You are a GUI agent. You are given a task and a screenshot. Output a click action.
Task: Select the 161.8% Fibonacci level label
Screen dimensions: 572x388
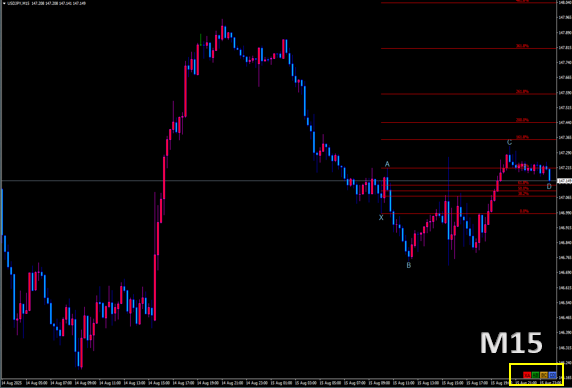pyautogui.click(x=522, y=137)
